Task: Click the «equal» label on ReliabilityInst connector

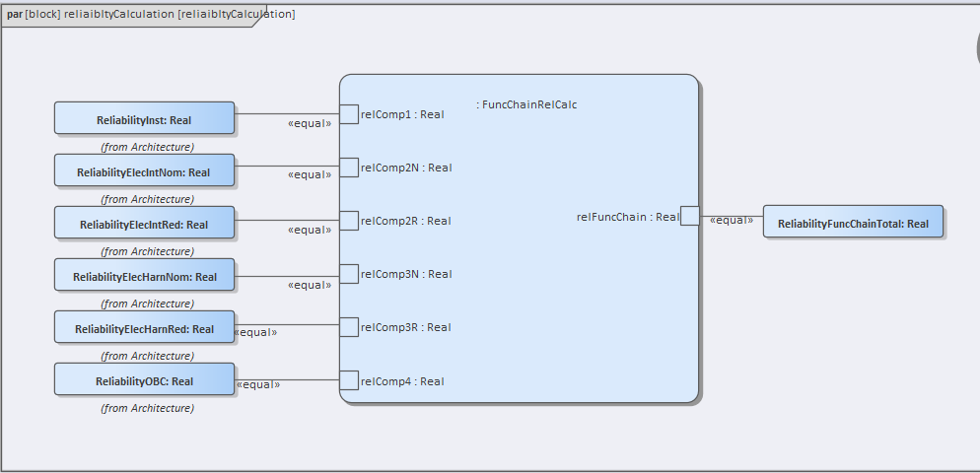Action: [x=310, y=124]
